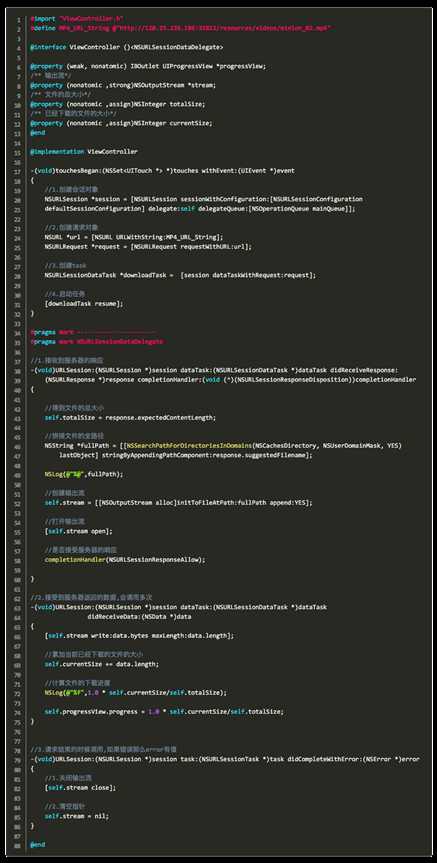Click the [downloadTask resume]; statement
This screenshot has height=863, width=437.
click(x=84, y=303)
